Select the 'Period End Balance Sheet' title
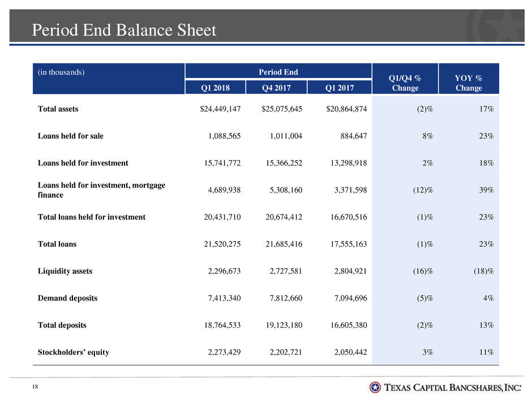Image resolution: width=532 pixels, height=399 pixels. click(124, 30)
